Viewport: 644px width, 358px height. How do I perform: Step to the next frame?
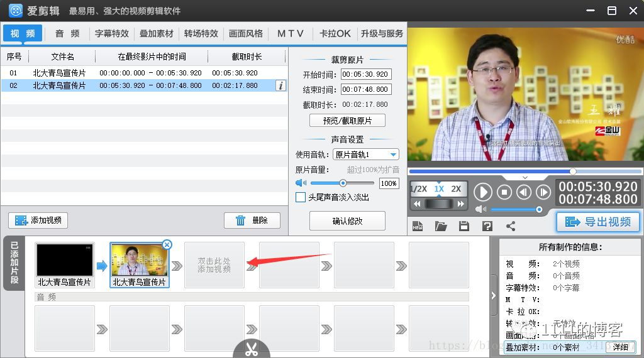pyautogui.click(x=543, y=192)
